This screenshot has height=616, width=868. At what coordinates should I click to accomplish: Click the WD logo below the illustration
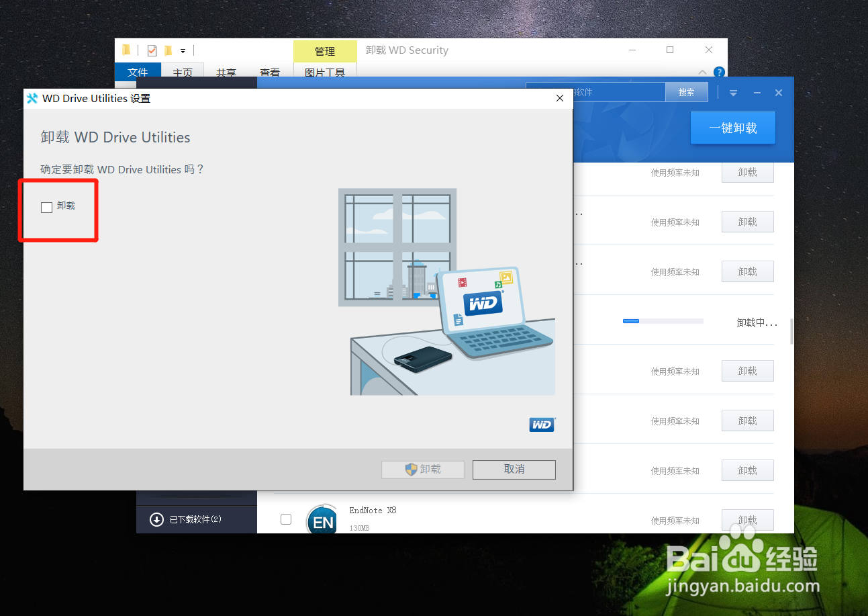(x=542, y=425)
